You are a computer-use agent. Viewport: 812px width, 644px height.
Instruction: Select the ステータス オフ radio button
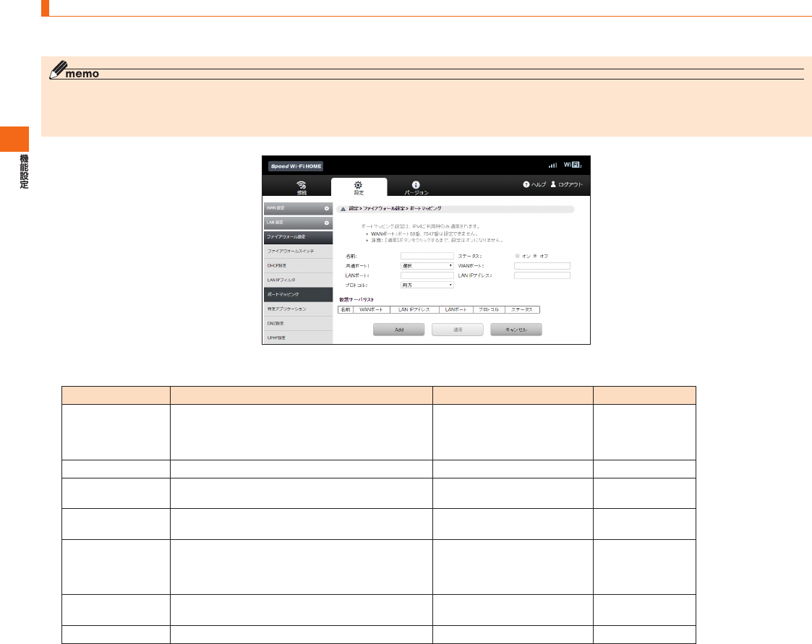point(535,256)
